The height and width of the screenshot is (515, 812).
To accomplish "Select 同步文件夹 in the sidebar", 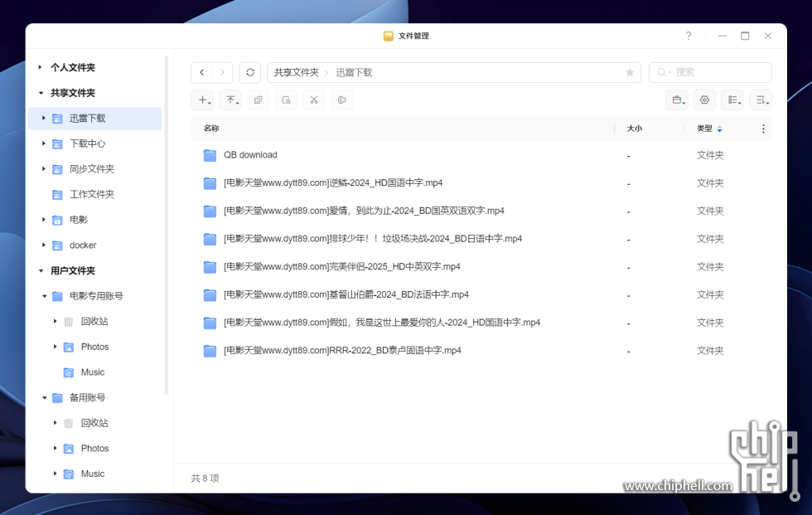I will pos(94,169).
